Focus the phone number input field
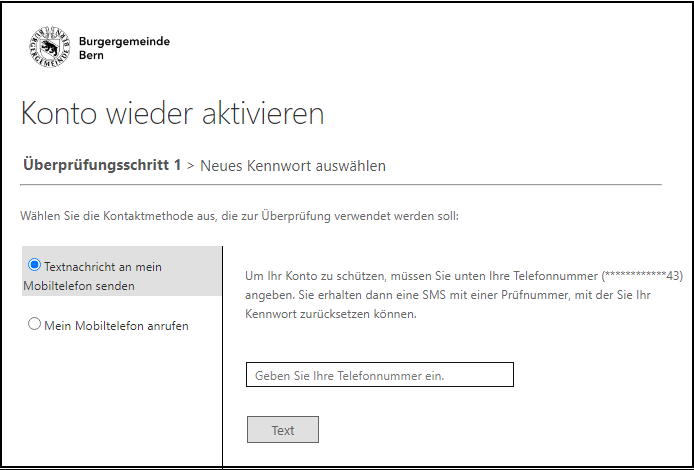 point(379,375)
